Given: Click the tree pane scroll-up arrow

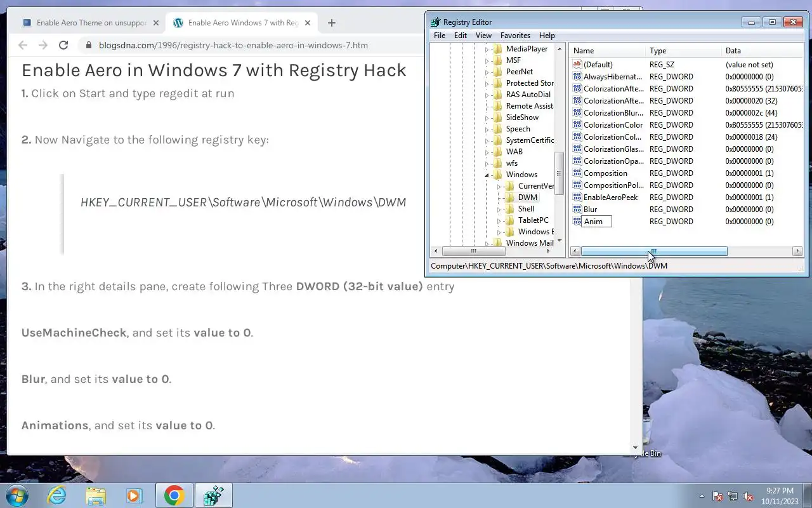Looking at the screenshot, I should click(559, 49).
